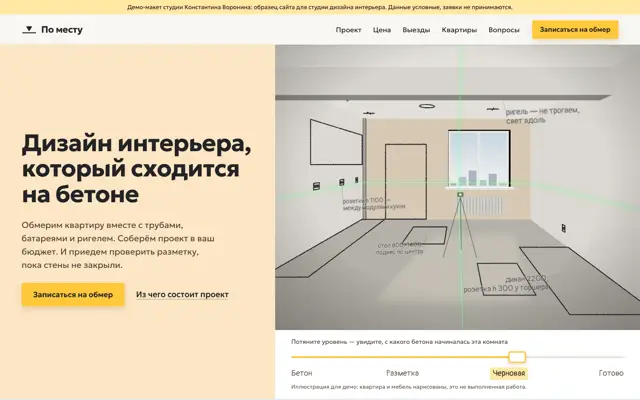This screenshot has height=400, width=640.
Task: Click the level slider handle
Action: pos(517,357)
